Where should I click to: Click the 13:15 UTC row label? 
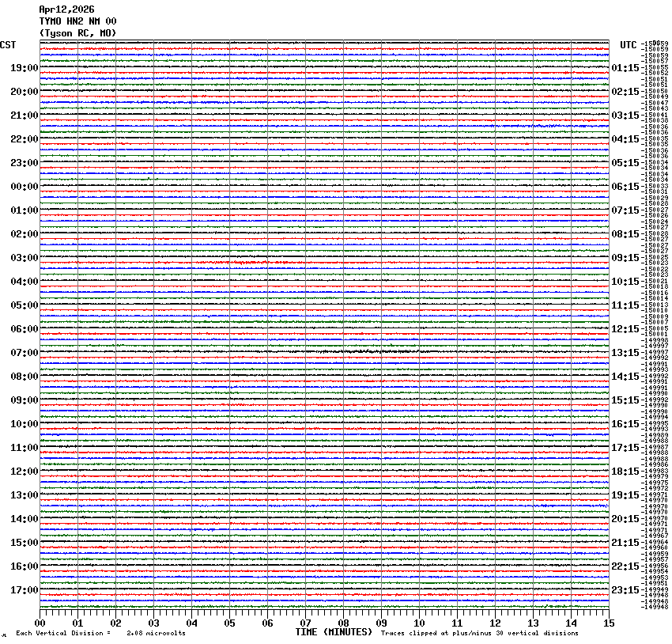click(x=625, y=353)
